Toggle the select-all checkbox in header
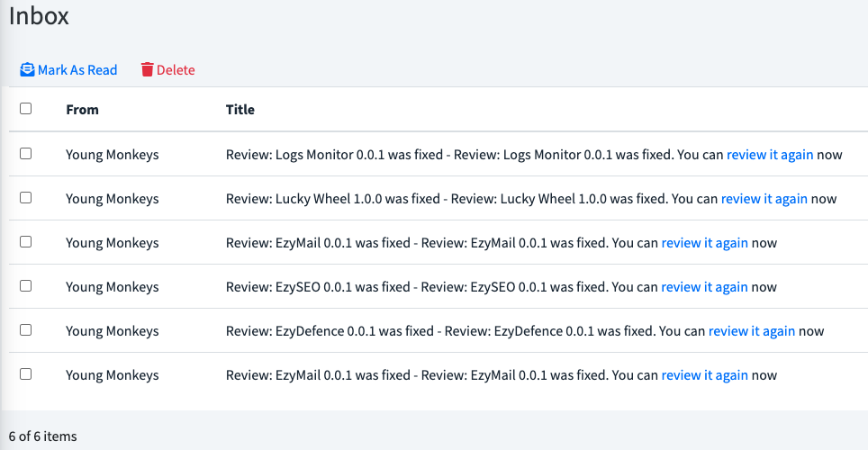868x450 pixels. click(x=25, y=109)
